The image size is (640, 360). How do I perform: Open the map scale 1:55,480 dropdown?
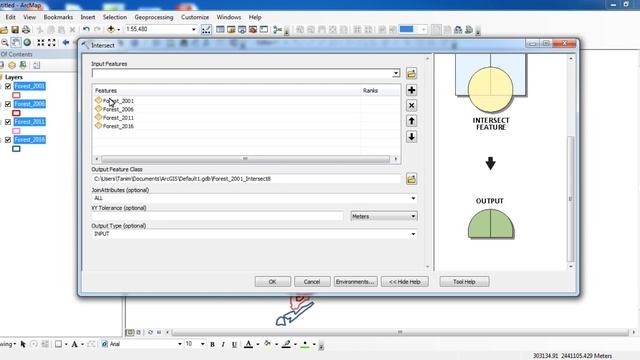(194, 29)
